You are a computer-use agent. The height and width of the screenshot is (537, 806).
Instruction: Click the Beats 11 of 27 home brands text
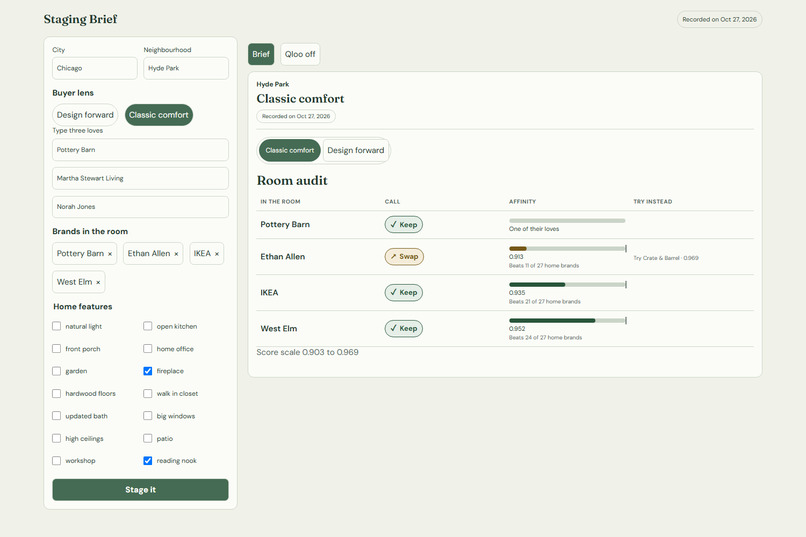click(544, 266)
